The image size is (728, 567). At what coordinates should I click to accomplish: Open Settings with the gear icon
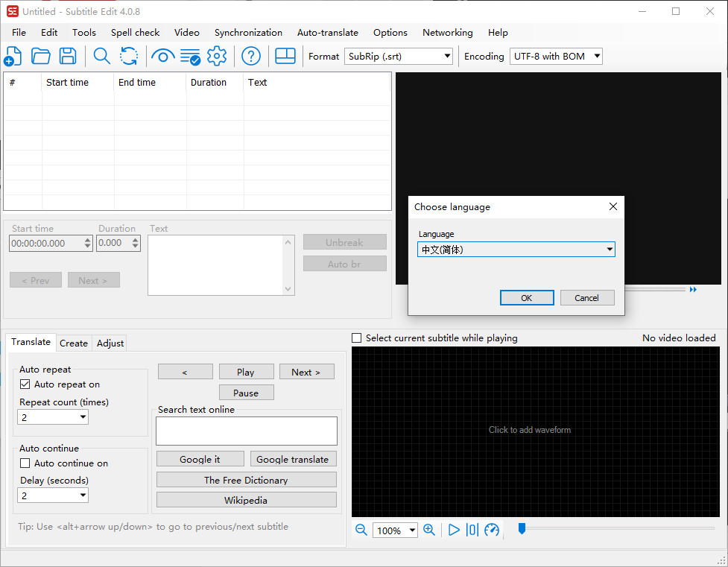tap(217, 56)
